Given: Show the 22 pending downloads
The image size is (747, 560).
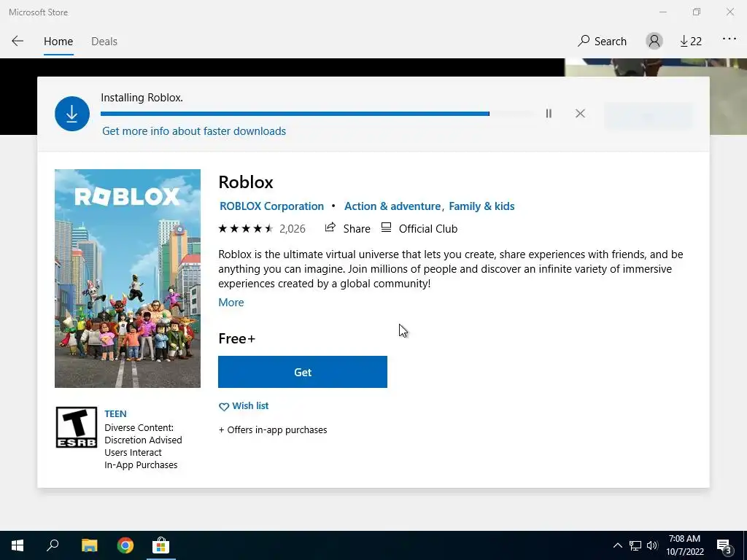Looking at the screenshot, I should [690, 42].
